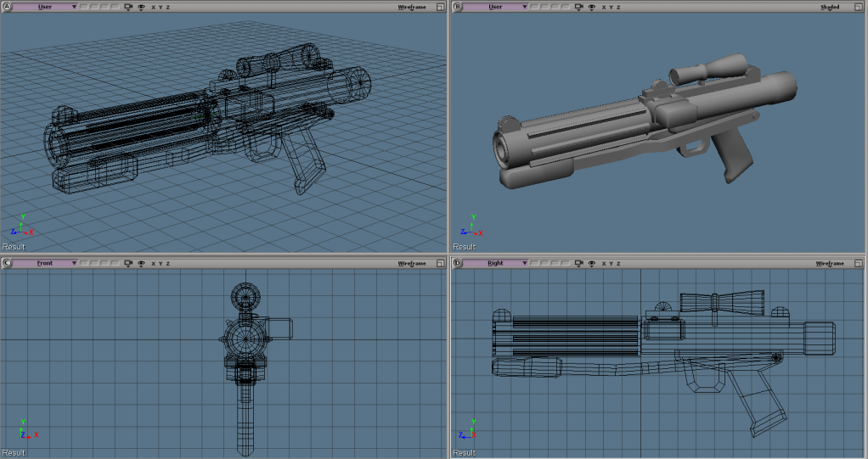Image resolution: width=868 pixels, height=459 pixels.
Task: Click the Result label in Right viewport
Action: pos(464,452)
